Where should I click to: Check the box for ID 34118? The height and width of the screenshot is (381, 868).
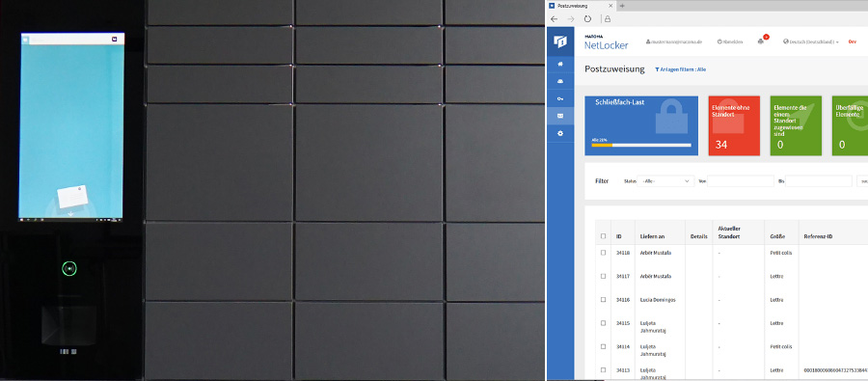[x=604, y=253]
